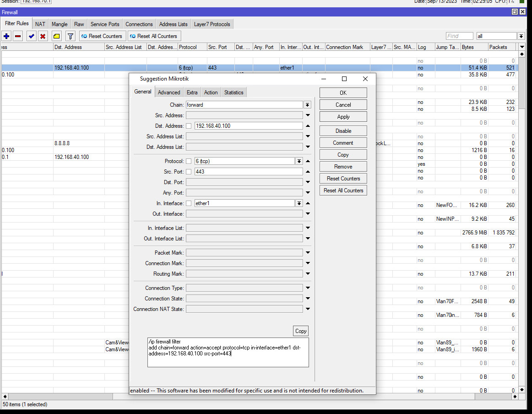This screenshot has width=532, height=414.
Task: Click the Copy button above the command text
Action: (x=301, y=331)
